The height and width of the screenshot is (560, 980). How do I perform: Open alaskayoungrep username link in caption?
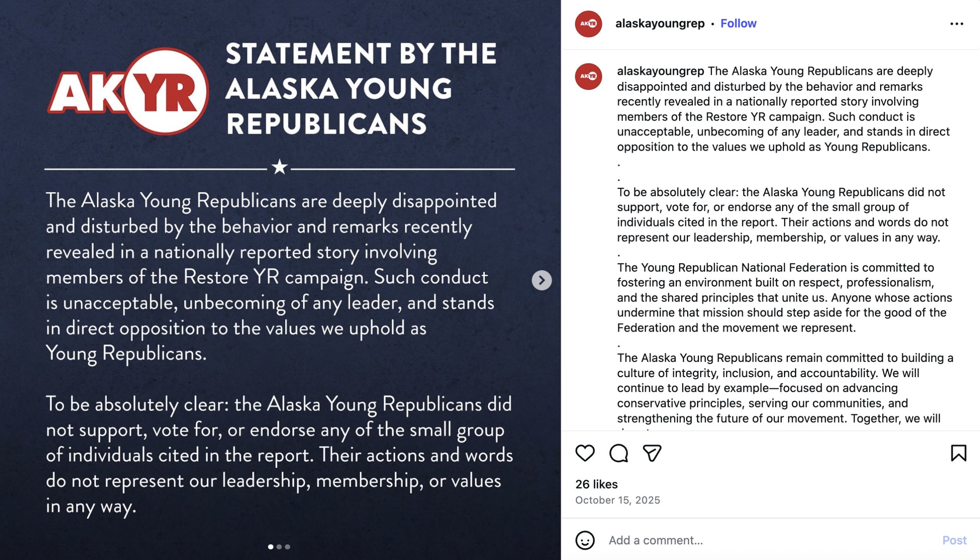[660, 71]
